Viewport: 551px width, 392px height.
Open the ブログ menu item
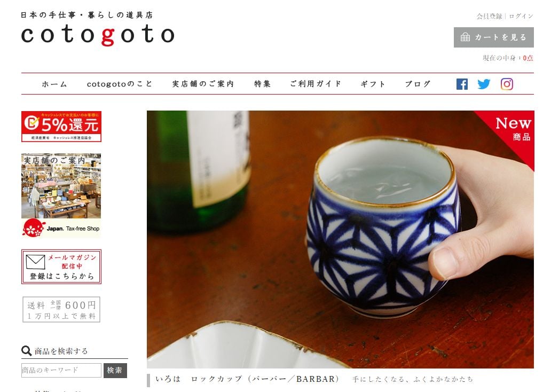coord(418,84)
